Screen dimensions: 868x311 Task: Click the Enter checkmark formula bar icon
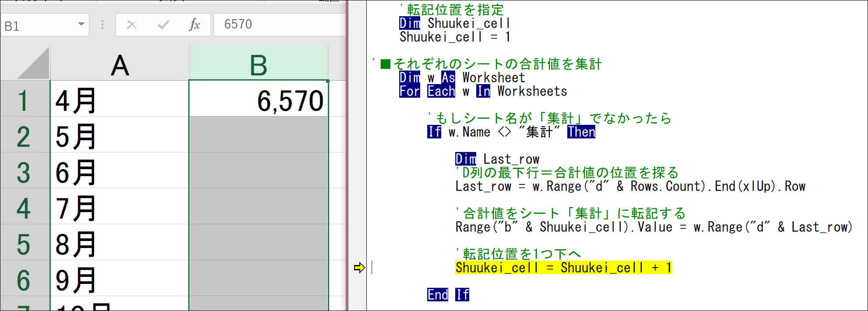163,25
